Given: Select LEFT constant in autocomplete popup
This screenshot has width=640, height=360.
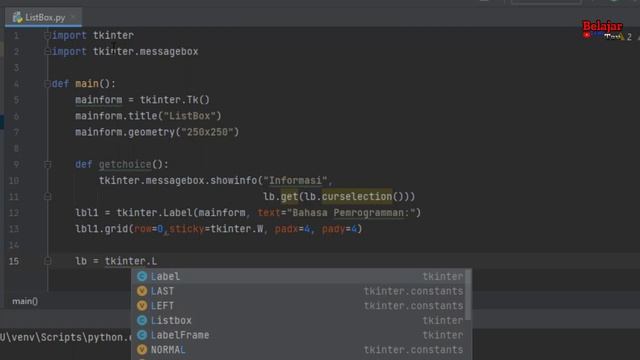Looking at the screenshot, I should tap(301, 306).
